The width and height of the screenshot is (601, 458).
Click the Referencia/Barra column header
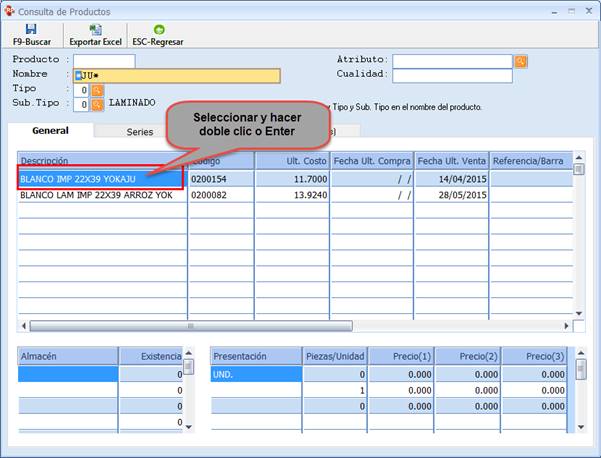tap(530, 161)
